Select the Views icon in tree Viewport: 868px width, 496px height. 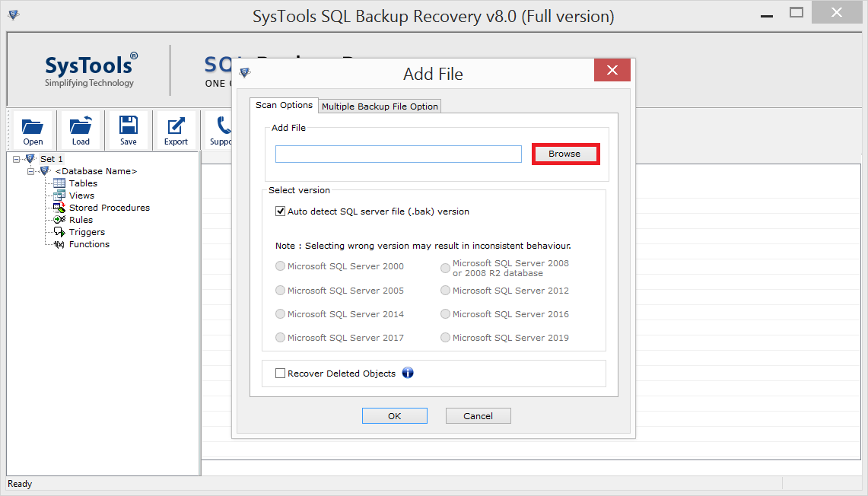[59, 196]
